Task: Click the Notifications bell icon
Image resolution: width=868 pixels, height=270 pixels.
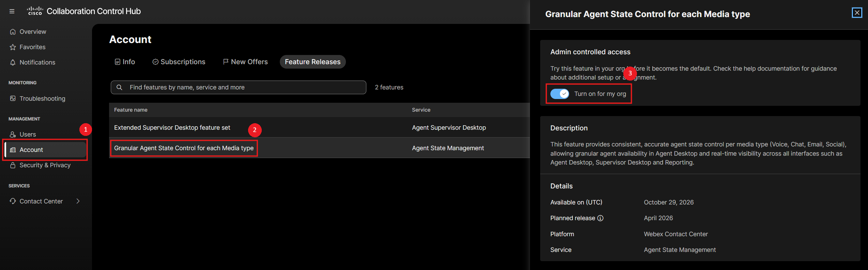Action: point(13,62)
